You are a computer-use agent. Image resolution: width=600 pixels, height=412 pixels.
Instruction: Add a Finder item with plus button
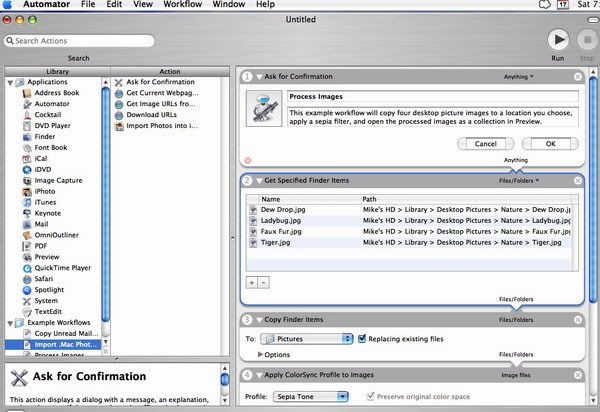click(252, 283)
